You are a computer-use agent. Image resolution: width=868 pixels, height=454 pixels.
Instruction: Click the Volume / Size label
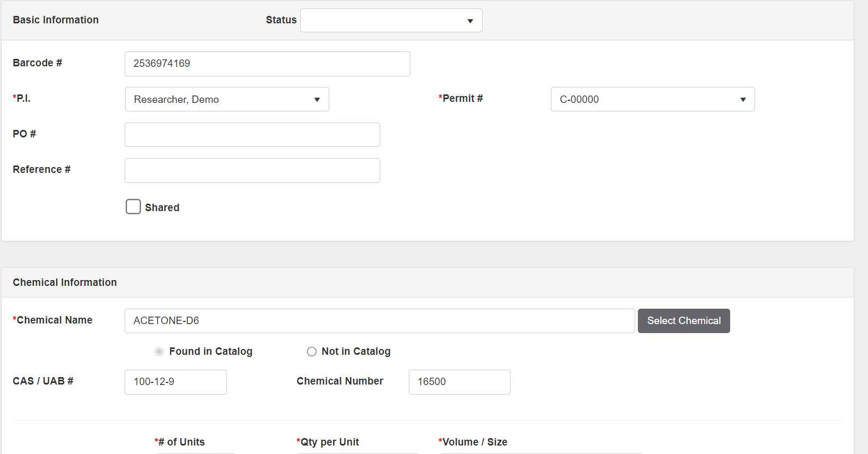pyautogui.click(x=474, y=442)
